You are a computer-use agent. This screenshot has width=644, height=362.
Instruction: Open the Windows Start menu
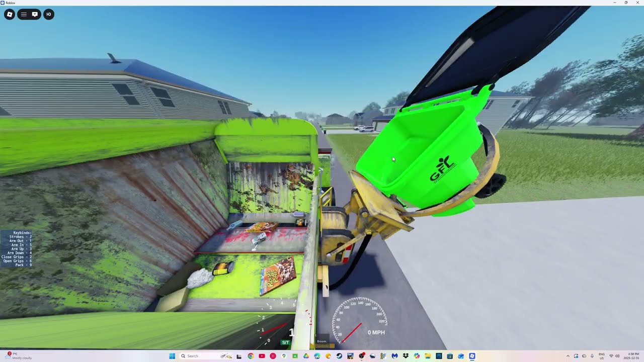coord(172,356)
